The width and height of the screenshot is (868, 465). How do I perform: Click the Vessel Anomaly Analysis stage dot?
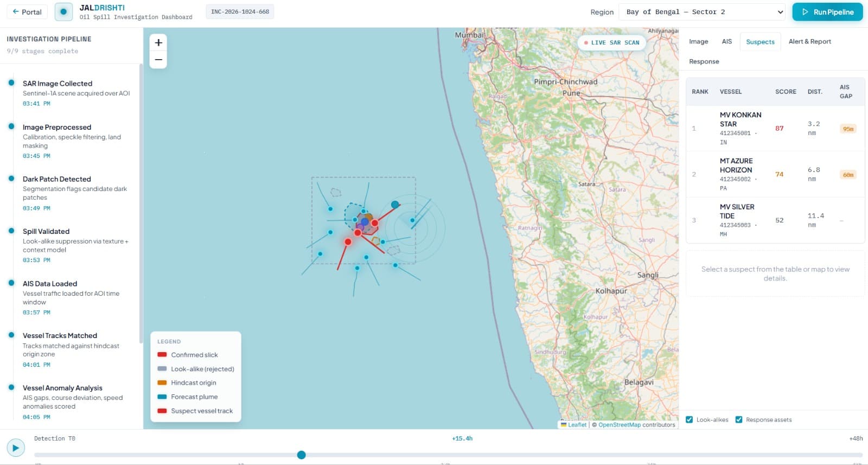click(11, 387)
